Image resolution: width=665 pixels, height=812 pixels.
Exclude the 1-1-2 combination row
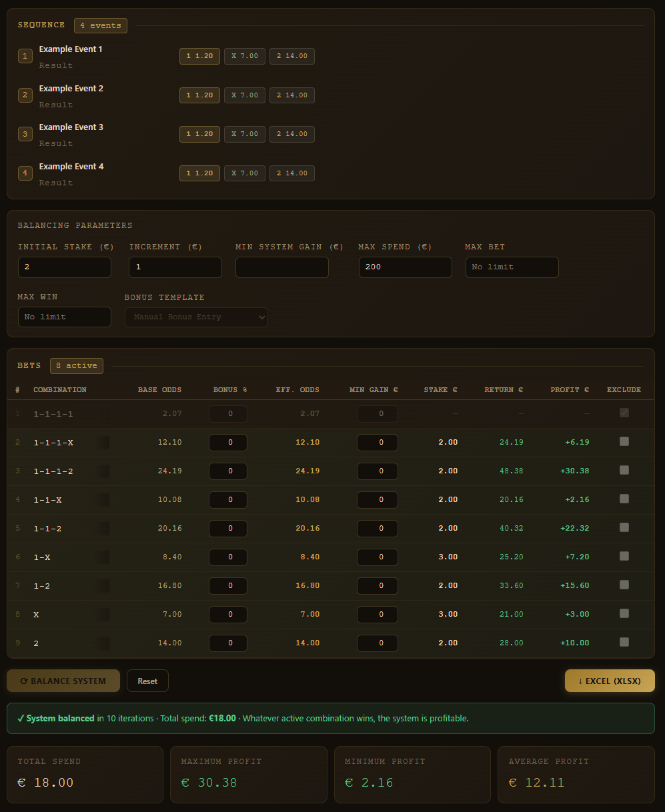click(624, 527)
